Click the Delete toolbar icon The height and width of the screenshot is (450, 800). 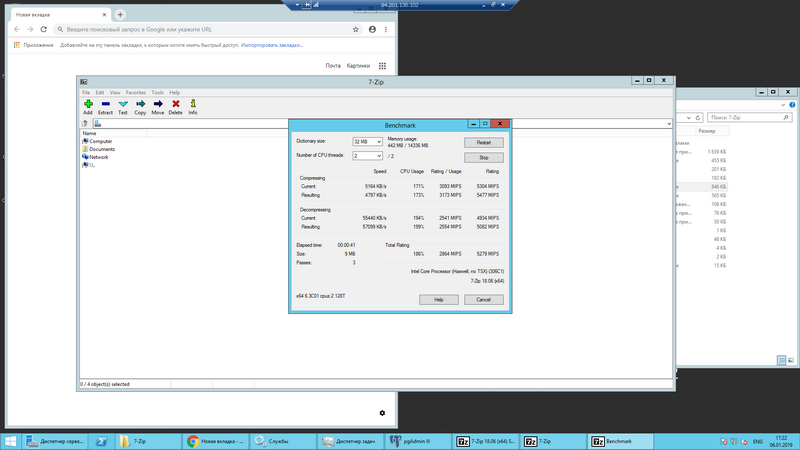tap(176, 107)
